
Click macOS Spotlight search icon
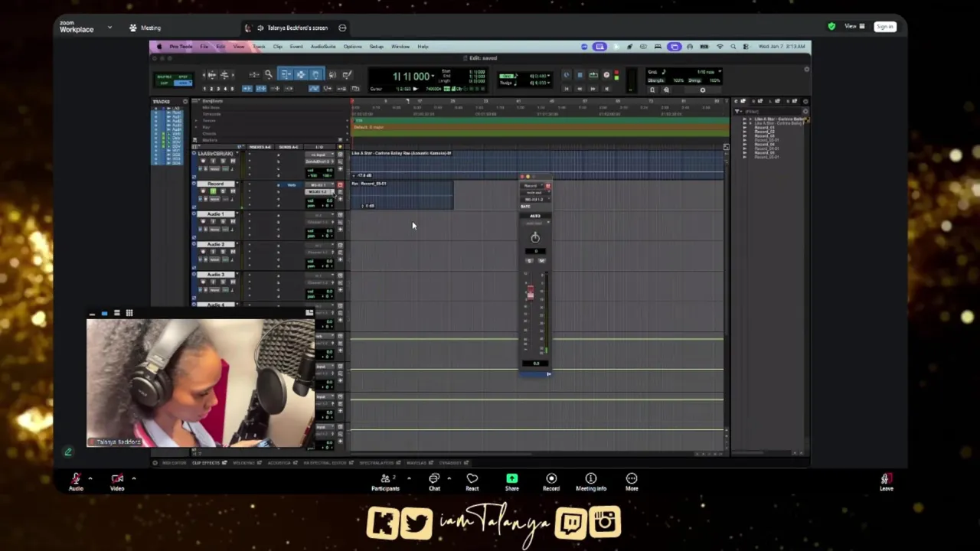pos(733,47)
